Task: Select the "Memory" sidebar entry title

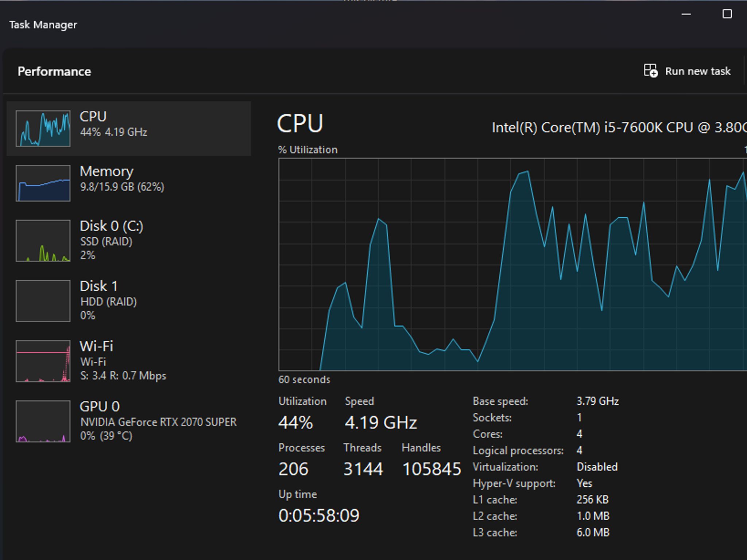Action: 107,171
